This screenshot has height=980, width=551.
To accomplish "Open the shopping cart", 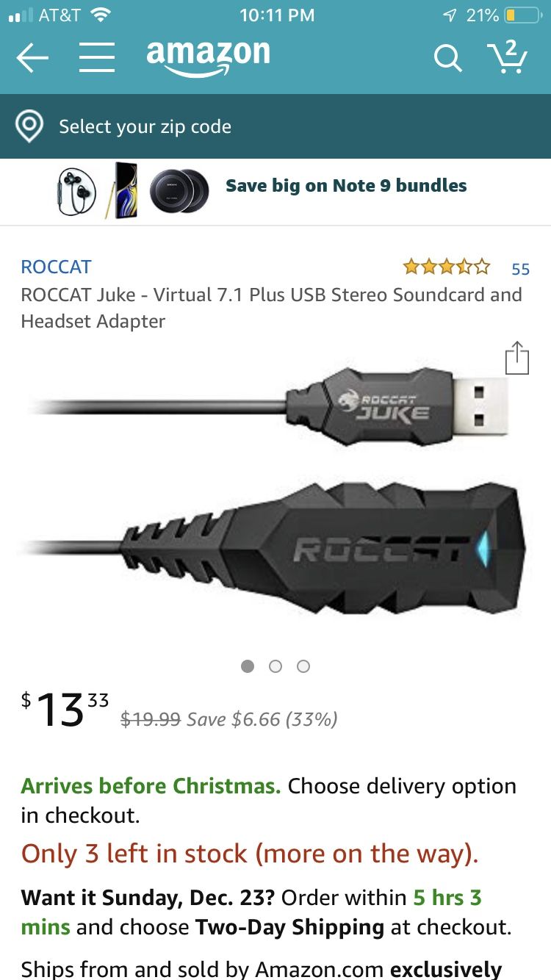I will pyautogui.click(x=508, y=56).
